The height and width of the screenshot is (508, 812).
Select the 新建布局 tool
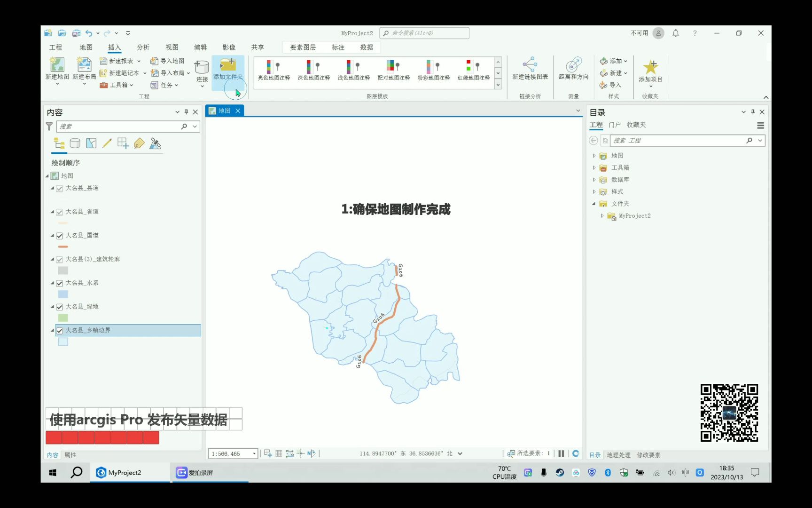[x=84, y=68]
